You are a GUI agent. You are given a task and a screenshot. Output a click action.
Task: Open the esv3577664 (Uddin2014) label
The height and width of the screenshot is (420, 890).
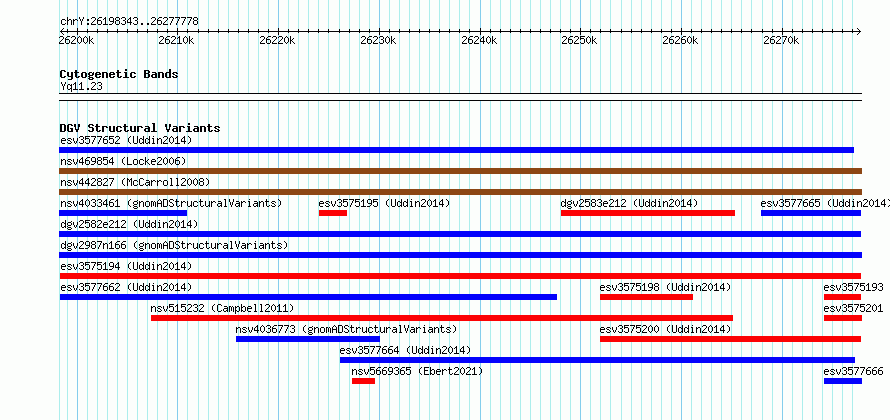point(405,350)
